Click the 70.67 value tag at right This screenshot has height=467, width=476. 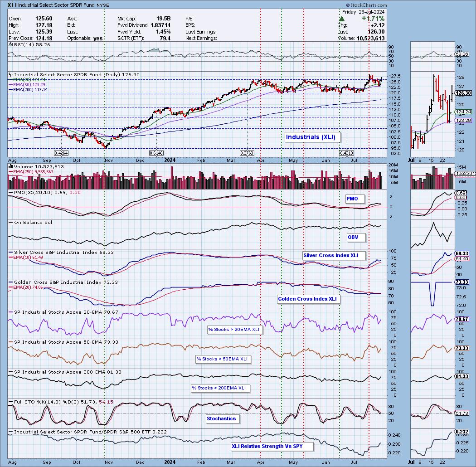pyautogui.click(x=462, y=319)
